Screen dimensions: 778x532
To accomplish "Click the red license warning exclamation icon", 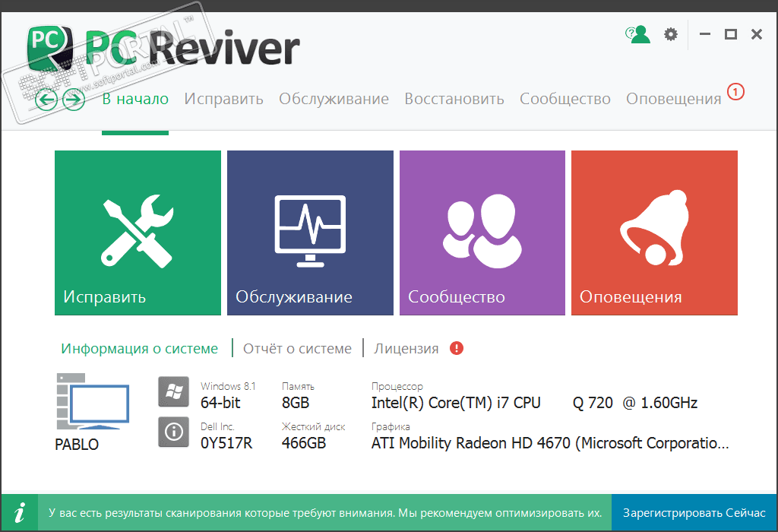I will tap(457, 348).
